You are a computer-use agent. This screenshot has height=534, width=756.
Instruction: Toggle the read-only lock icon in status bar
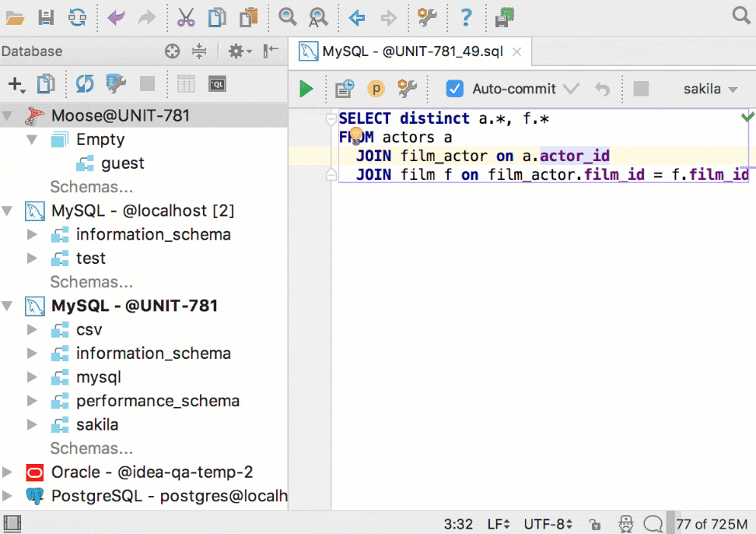[595, 524]
